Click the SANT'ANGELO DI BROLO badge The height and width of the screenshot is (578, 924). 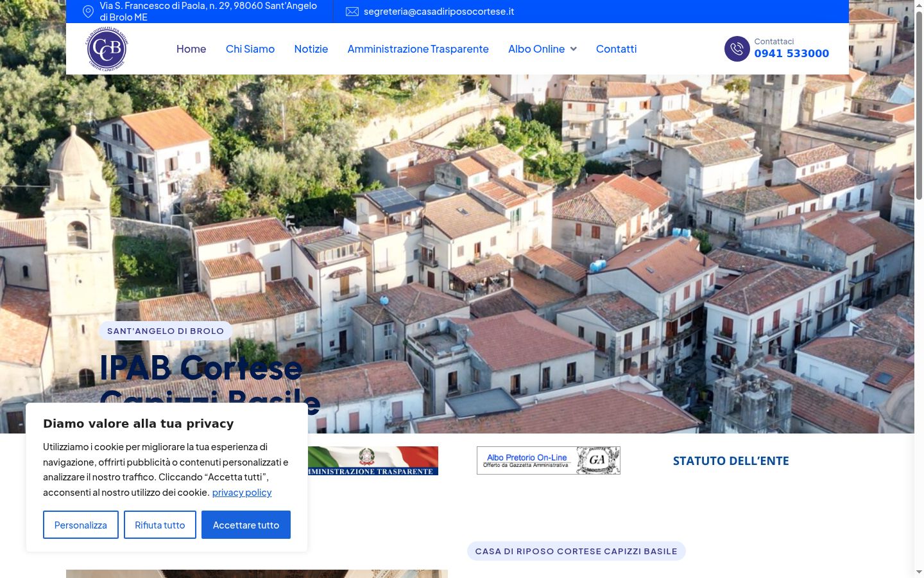pyautogui.click(x=166, y=331)
